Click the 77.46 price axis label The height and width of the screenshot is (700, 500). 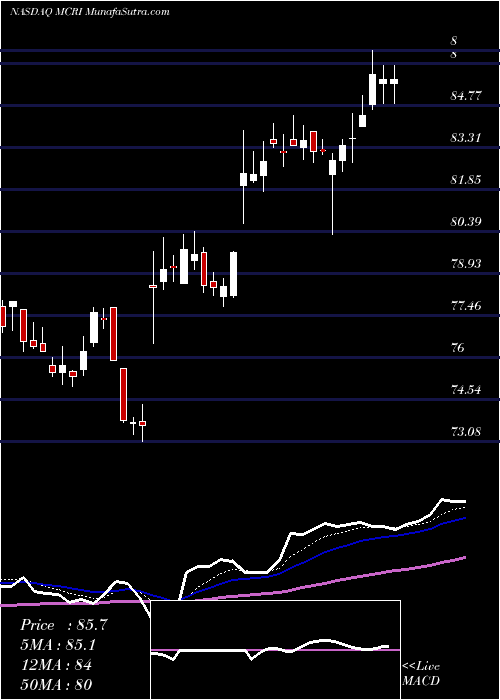tap(466, 306)
